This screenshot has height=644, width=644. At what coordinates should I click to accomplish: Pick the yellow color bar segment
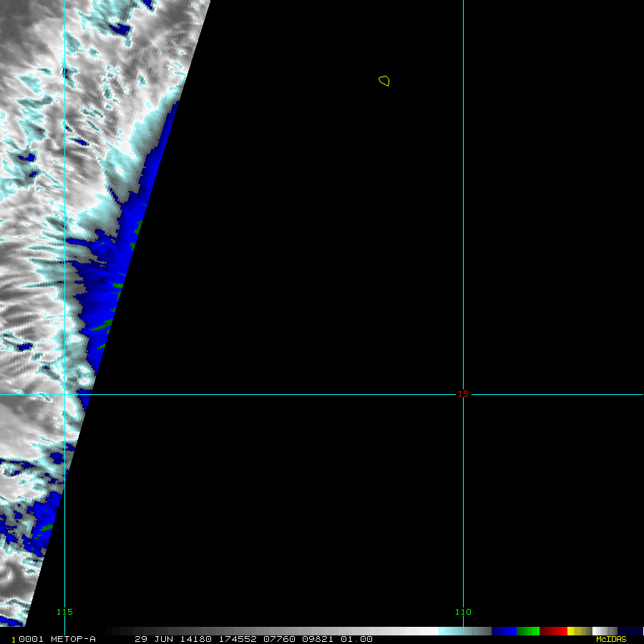pyautogui.click(x=579, y=631)
